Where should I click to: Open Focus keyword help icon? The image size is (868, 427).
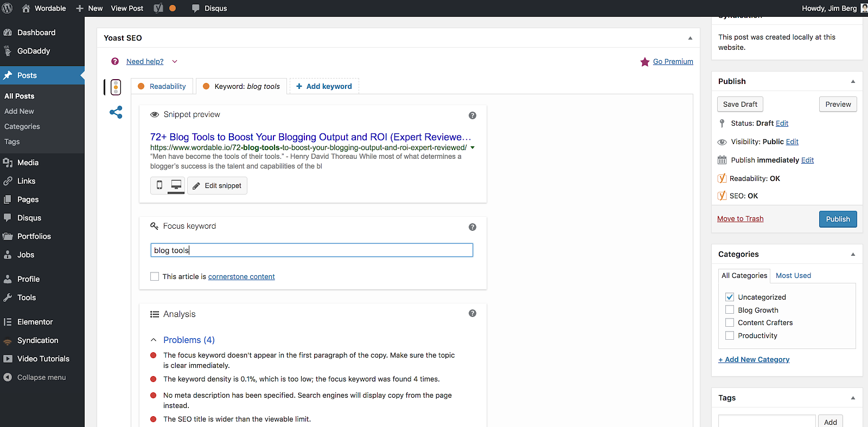coord(473,227)
